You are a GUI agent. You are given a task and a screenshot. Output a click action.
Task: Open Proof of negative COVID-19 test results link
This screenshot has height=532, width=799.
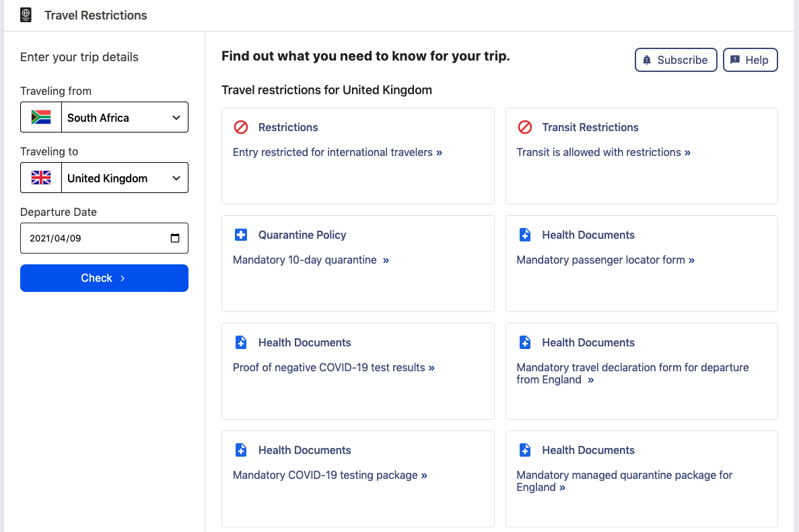coord(334,368)
